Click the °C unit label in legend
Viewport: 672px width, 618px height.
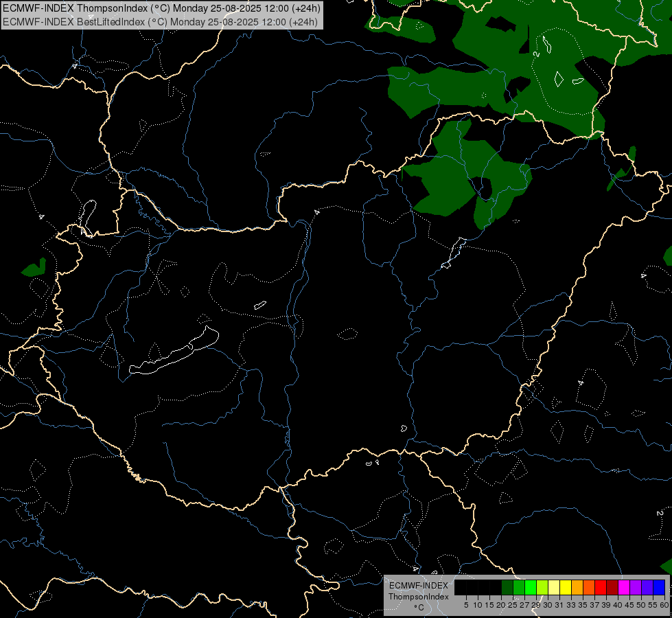click(419, 608)
